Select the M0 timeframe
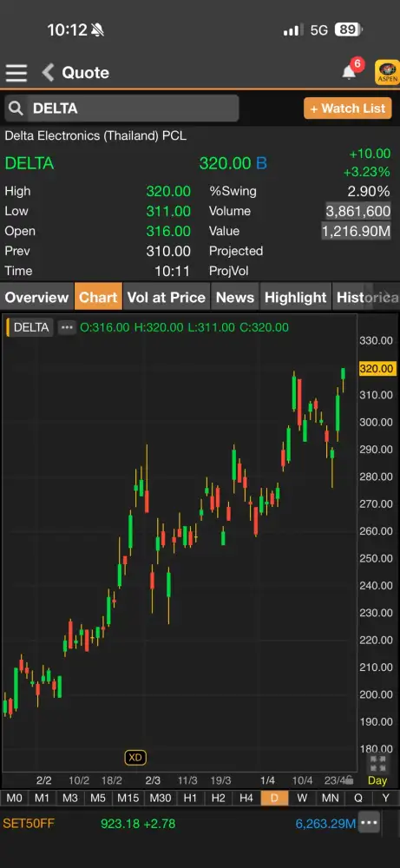 tap(14, 798)
